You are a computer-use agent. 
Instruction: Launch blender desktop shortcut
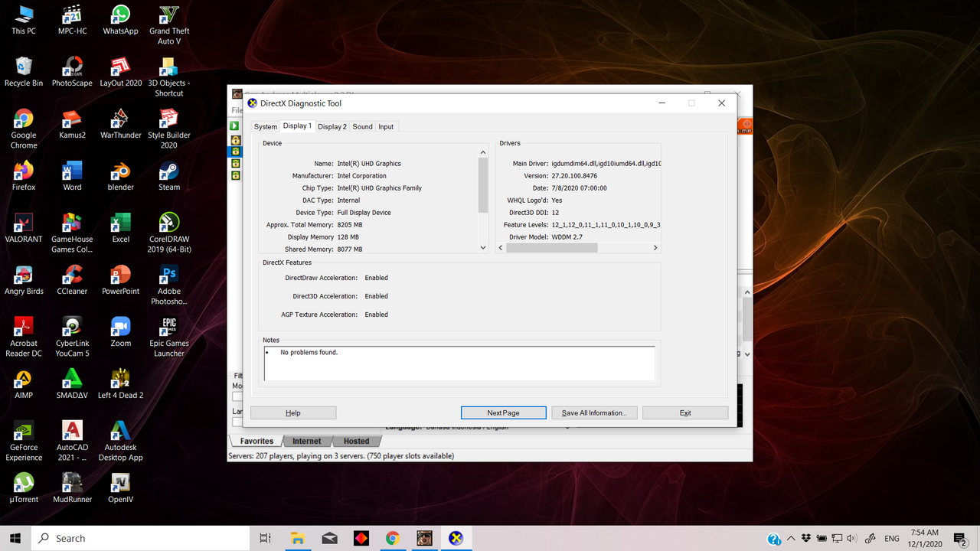120,176
